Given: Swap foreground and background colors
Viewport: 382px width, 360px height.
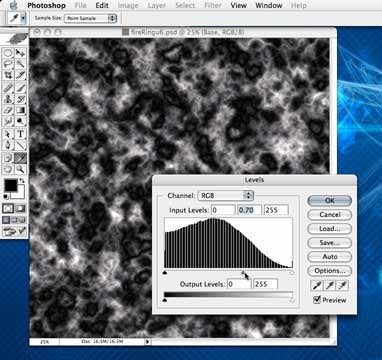Looking at the screenshot, I should 22,181.
